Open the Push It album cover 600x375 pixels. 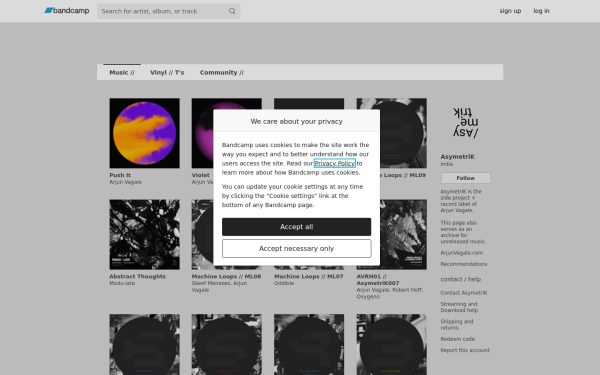click(144, 133)
